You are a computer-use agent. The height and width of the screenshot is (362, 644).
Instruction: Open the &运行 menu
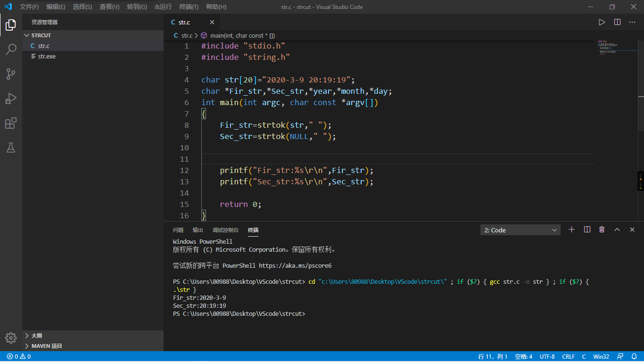pyautogui.click(x=163, y=7)
